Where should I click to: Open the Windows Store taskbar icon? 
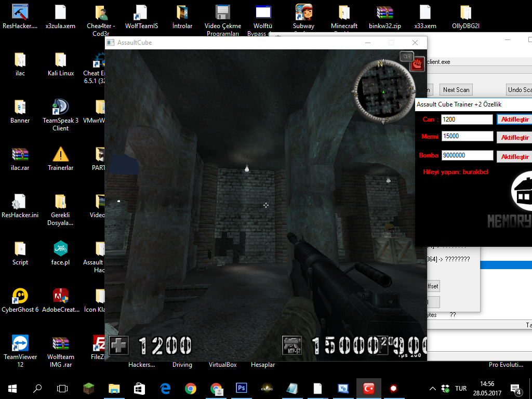pyautogui.click(x=139, y=389)
